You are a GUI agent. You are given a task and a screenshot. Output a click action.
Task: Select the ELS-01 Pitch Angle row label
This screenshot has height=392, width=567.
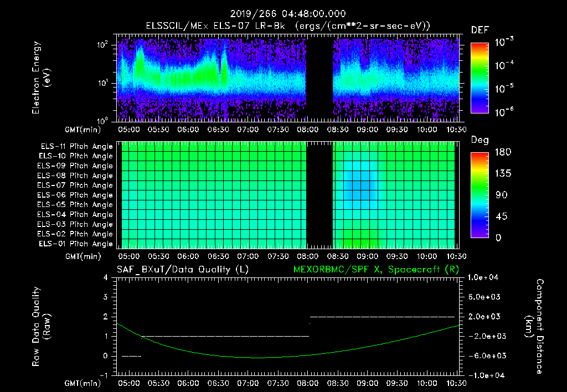[75, 244]
